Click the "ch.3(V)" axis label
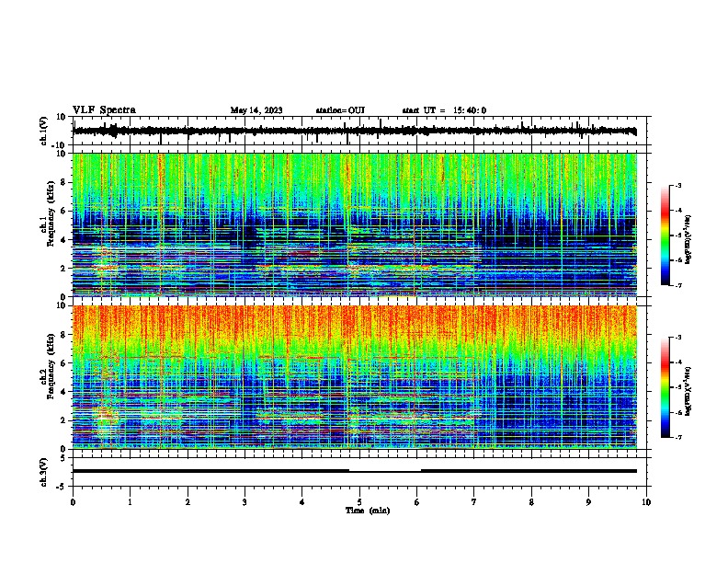 [44, 472]
